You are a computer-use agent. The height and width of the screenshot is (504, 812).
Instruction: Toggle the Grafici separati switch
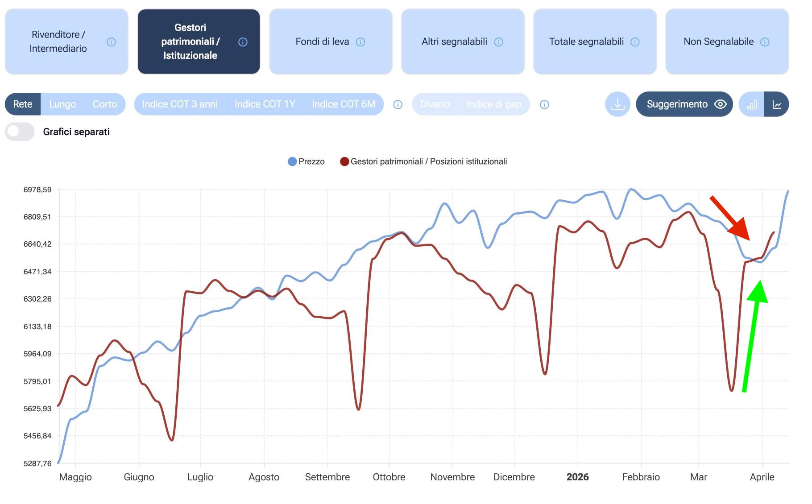(x=20, y=132)
